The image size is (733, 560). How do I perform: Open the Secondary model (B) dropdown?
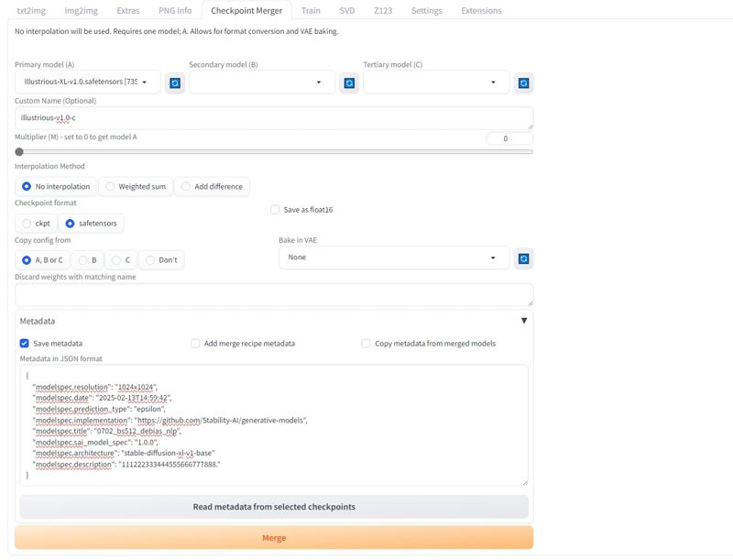tap(262, 82)
